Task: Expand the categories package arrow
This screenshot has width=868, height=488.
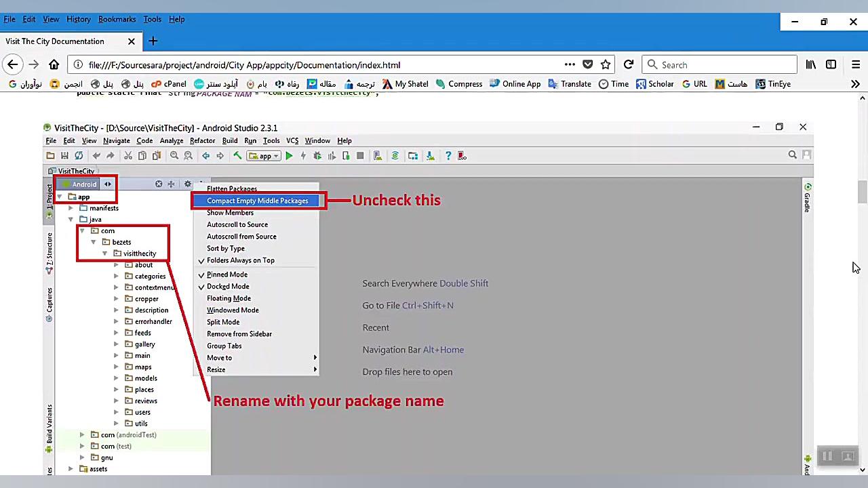Action: point(116,276)
